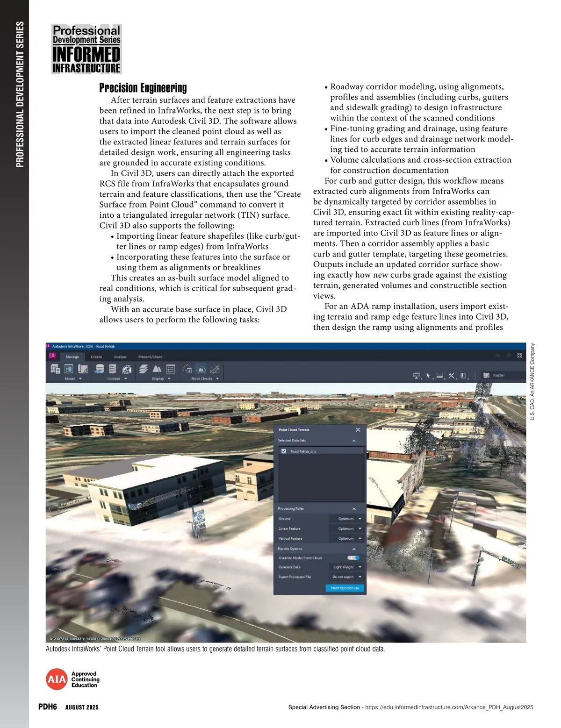561x728 pixels.
Task: Toggle the Override Model Point Cloud switch
Action: tap(354, 557)
